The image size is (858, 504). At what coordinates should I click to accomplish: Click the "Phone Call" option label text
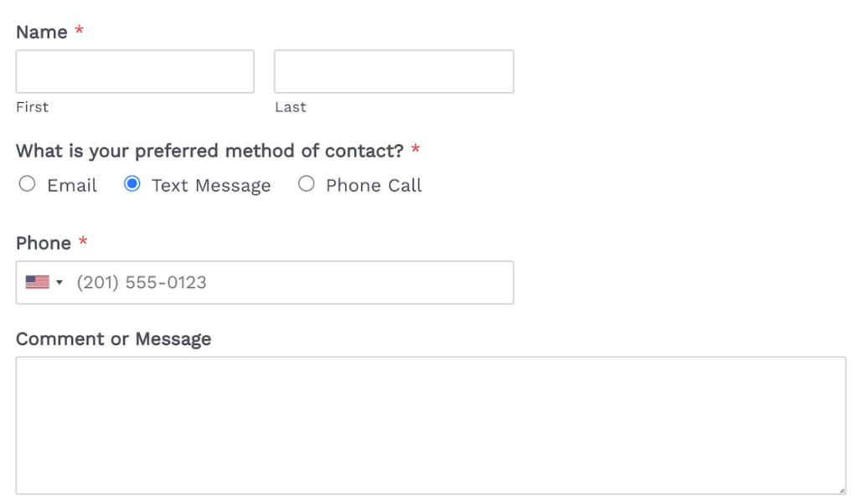[374, 186]
